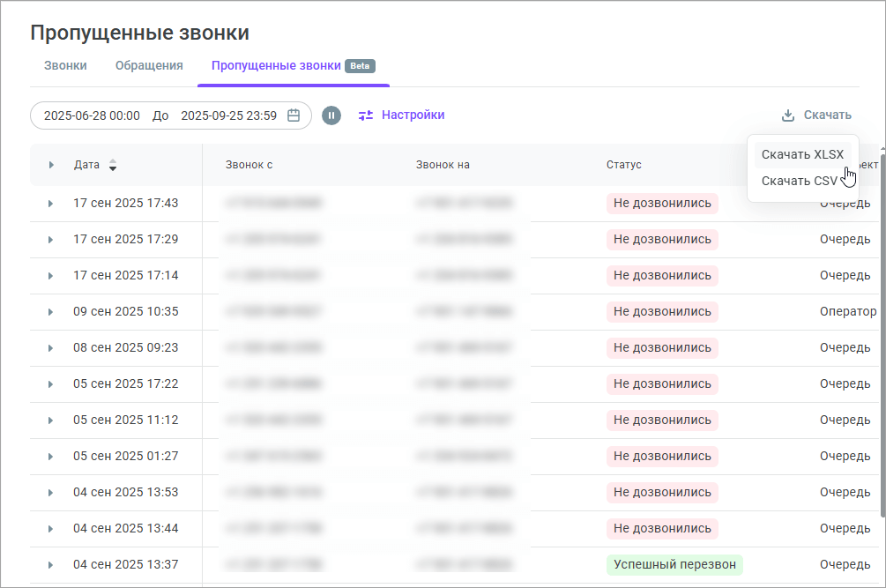Click the Скачать download button
The height and width of the screenshot is (588, 886).
(x=826, y=115)
